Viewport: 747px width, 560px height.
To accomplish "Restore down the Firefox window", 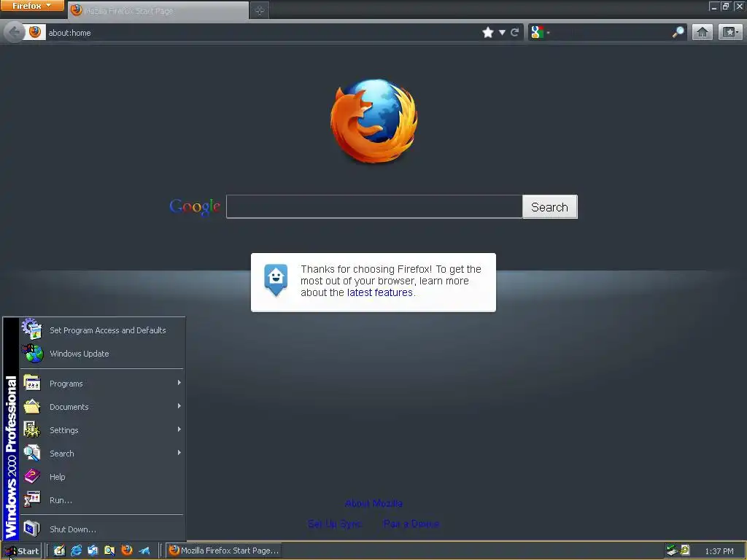I will (x=726, y=6).
